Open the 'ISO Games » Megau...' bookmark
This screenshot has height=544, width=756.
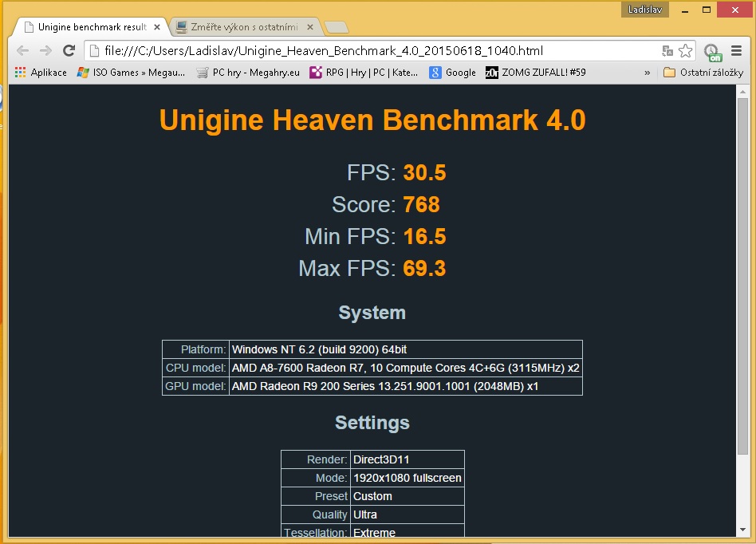(131, 73)
